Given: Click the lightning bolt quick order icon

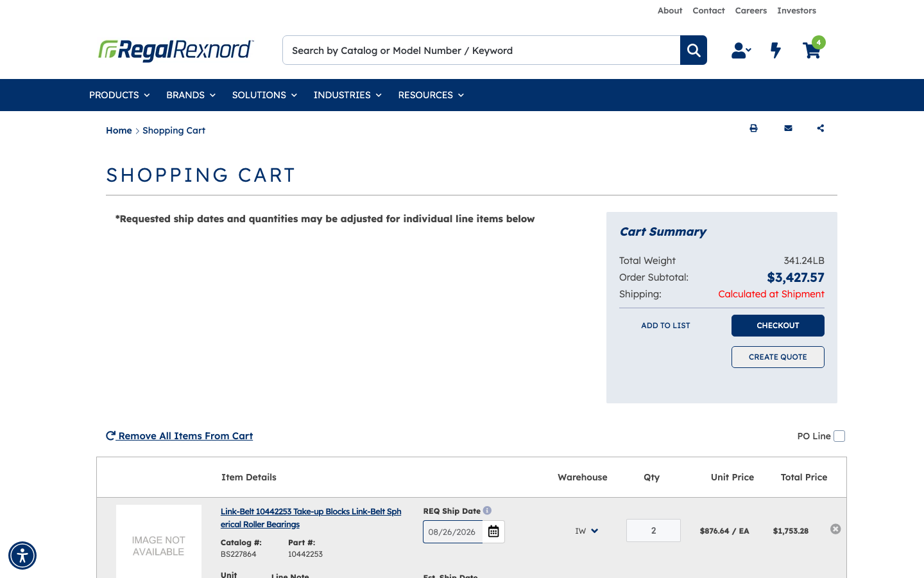Looking at the screenshot, I should pyautogui.click(x=776, y=50).
